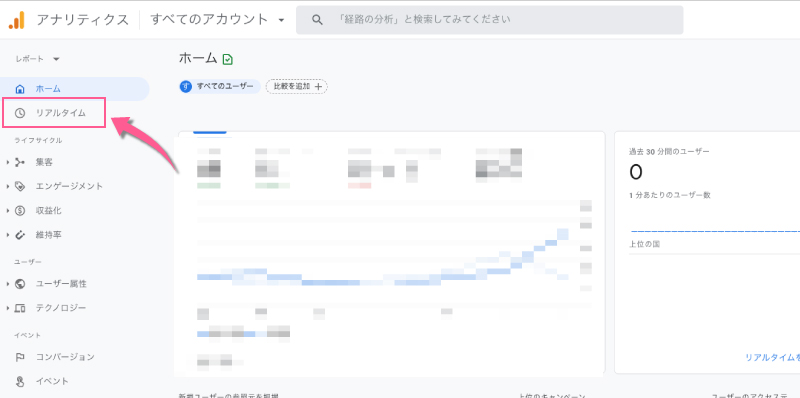This screenshot has width=800, height=398.
Task: Click the ホーム house icon in the sidebar
Action: point(20,89)
